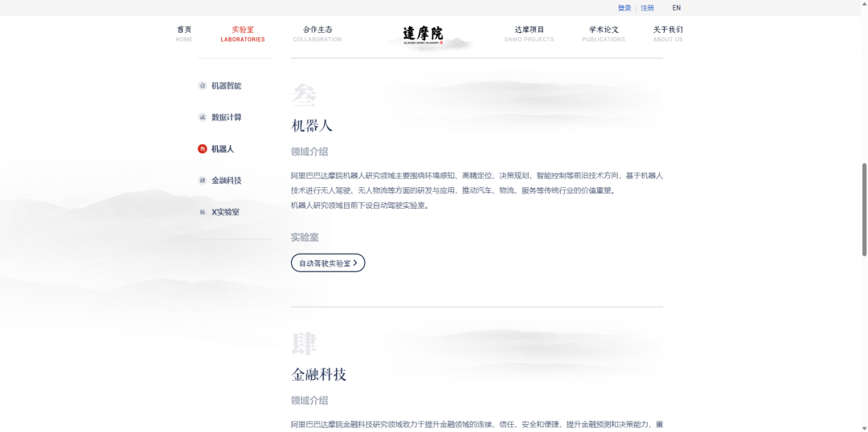
Task: Click the 注册 register link
Action: (647, 8)
